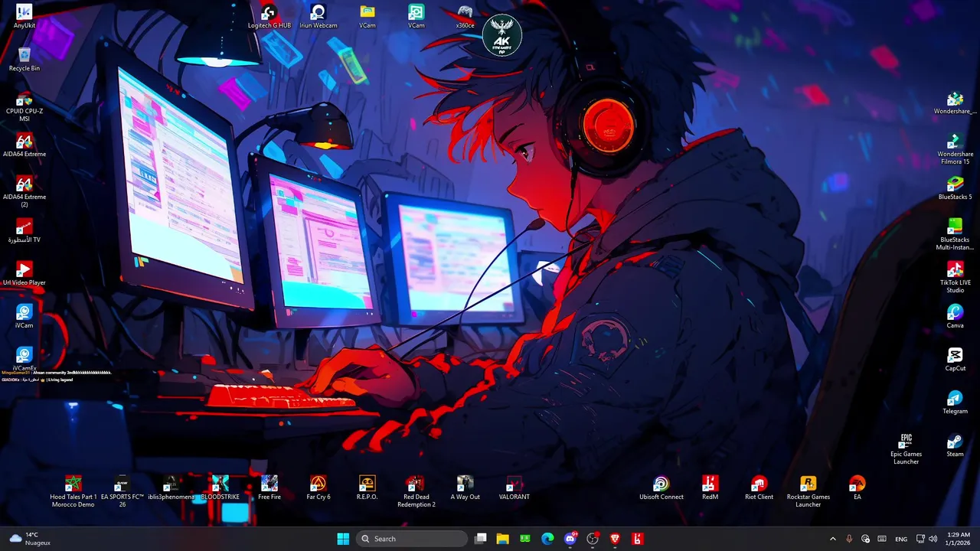980x551 pixels.
Task: Open the Url Video Player icon
Action: coord(24,273)
